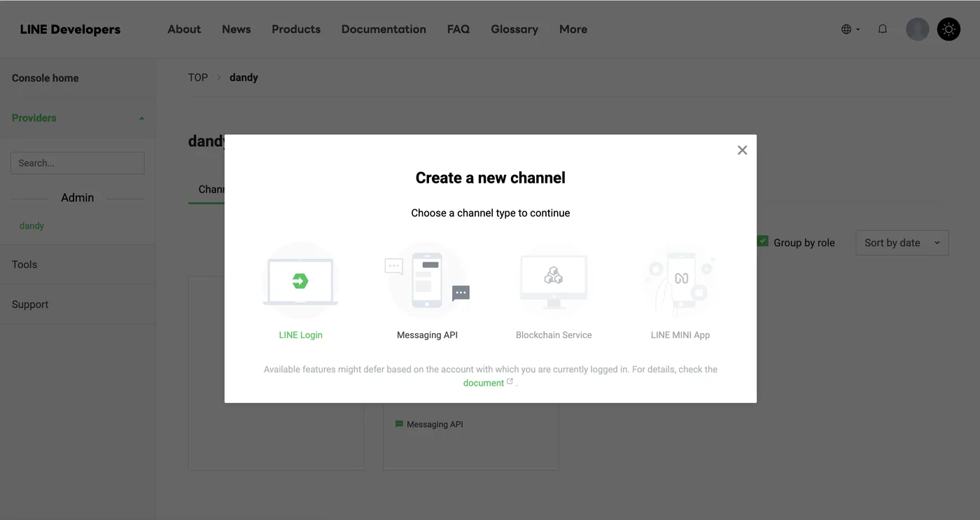
Task: Close the Create a new channel dialog
Action: point(742,150)
